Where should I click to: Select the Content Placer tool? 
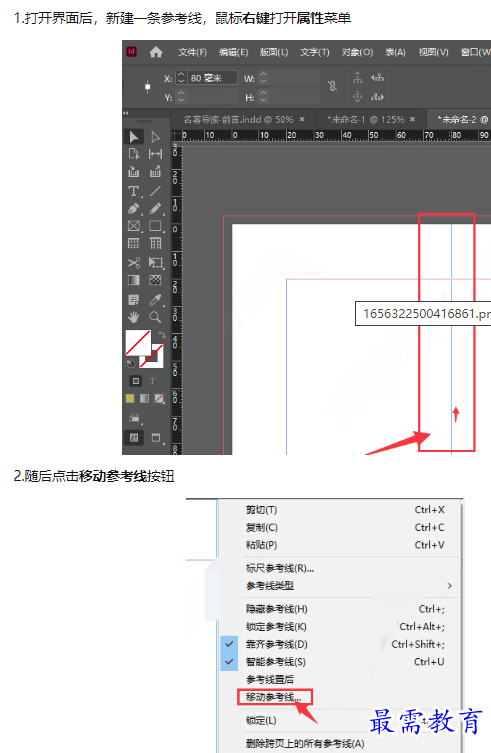pos(155,172)
